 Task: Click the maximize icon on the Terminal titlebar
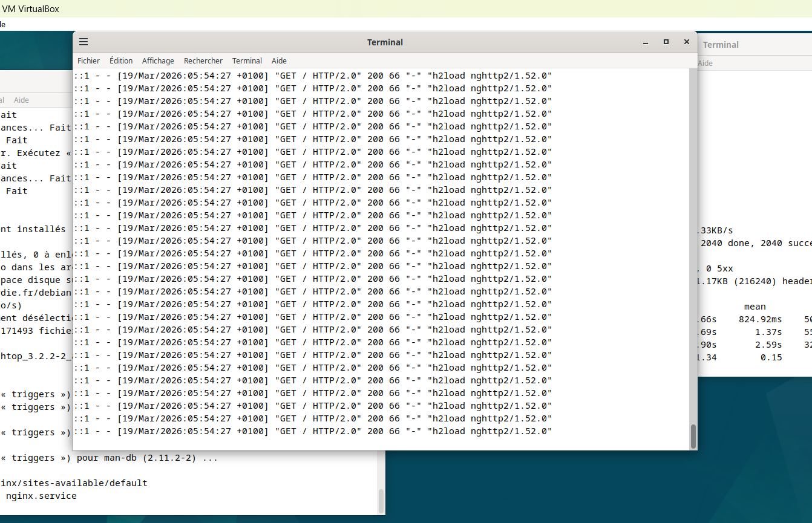[666, 42]
